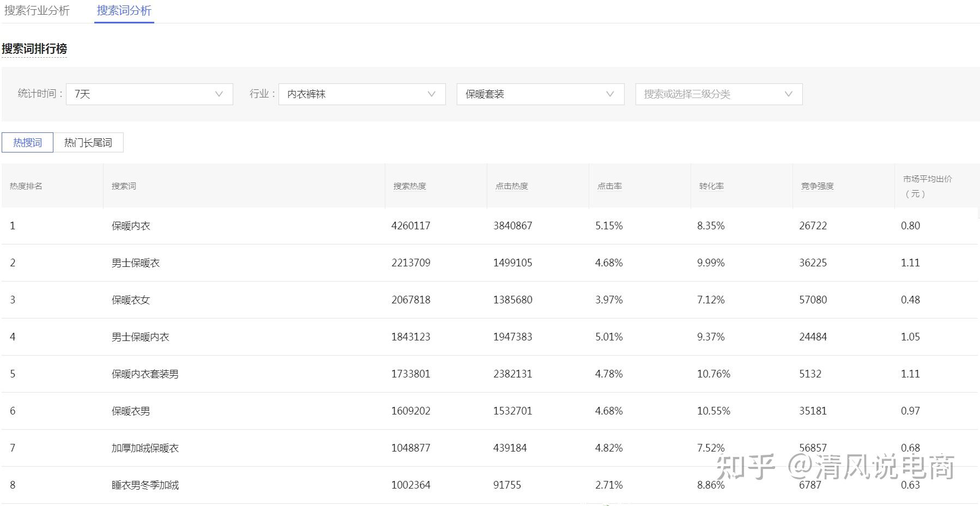Click the 搜索词排行榜 heading
This screenshot has width=980, height=506.
[34, 49]
